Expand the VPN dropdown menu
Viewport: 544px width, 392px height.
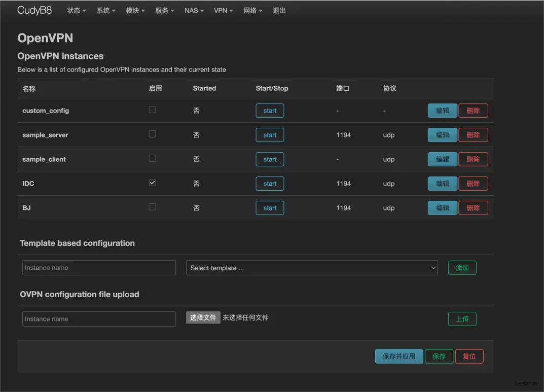[223, 10]
